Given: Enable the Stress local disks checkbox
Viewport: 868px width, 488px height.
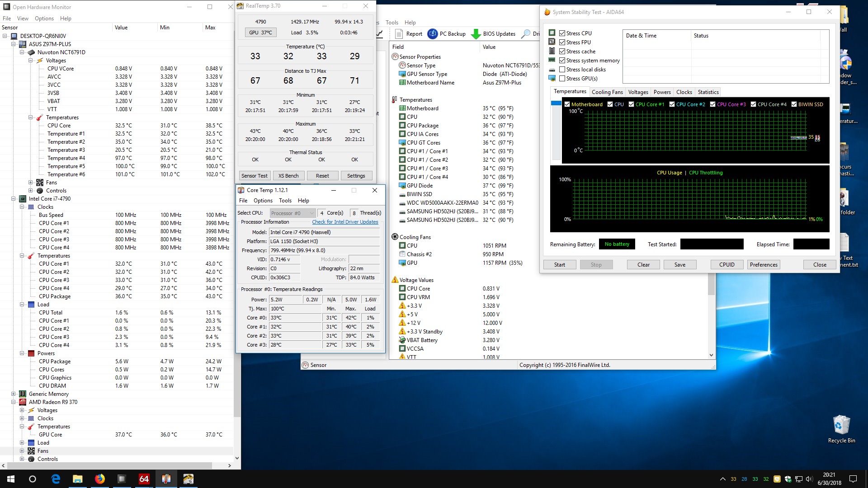Looking at the screenshot, I should click(x=562, y=70).
